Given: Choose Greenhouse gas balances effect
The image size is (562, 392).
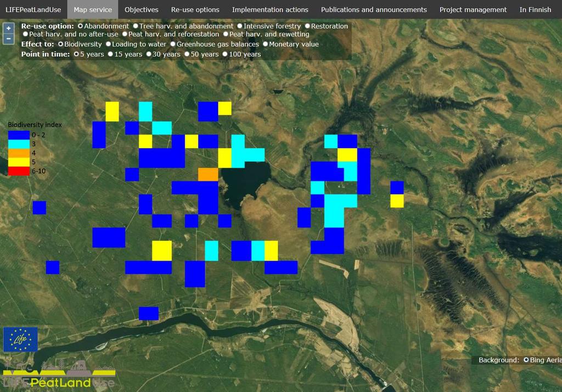Looking at the screenshot, I should [x=173, y=44].
